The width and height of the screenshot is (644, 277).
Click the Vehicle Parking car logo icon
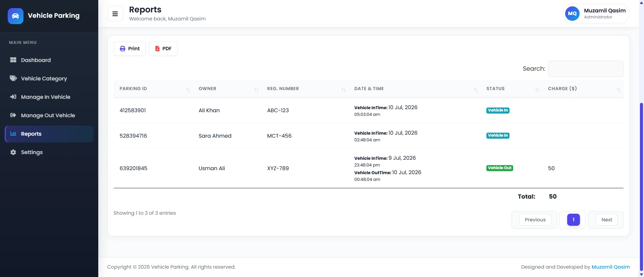tap(15, 16)
